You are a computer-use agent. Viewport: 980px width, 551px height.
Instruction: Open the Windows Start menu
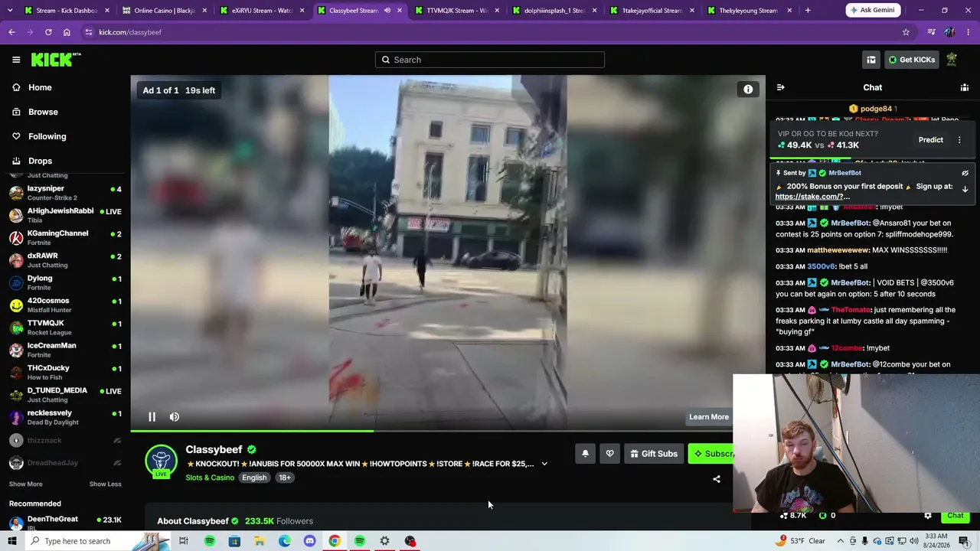(11, 541)
